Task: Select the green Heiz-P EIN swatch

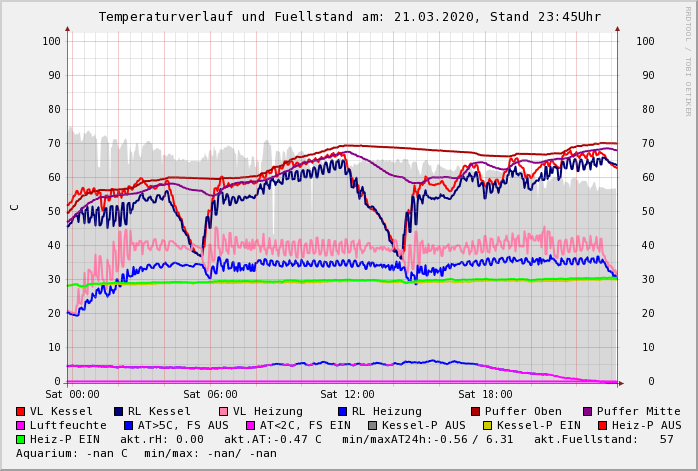Action: click(x=21, y=439)
